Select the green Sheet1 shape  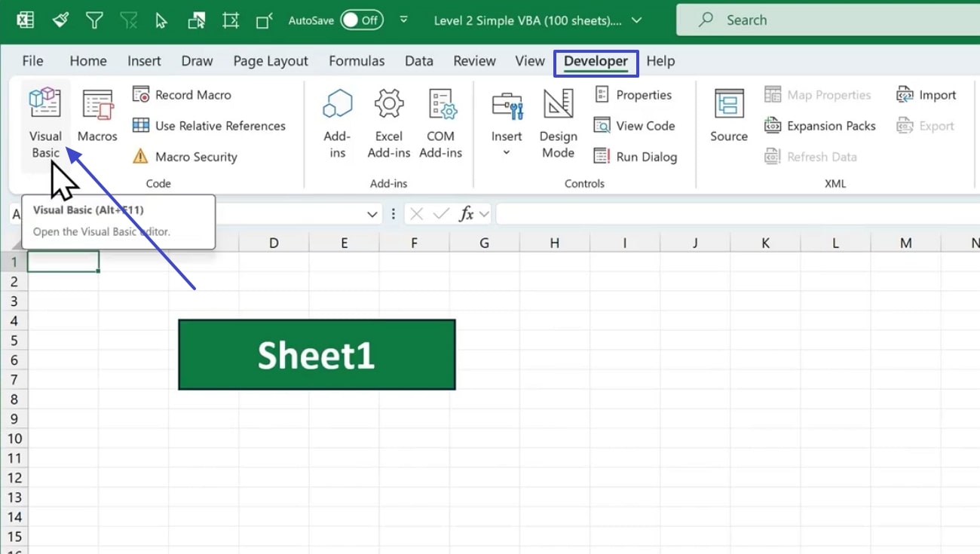(317, 355)
